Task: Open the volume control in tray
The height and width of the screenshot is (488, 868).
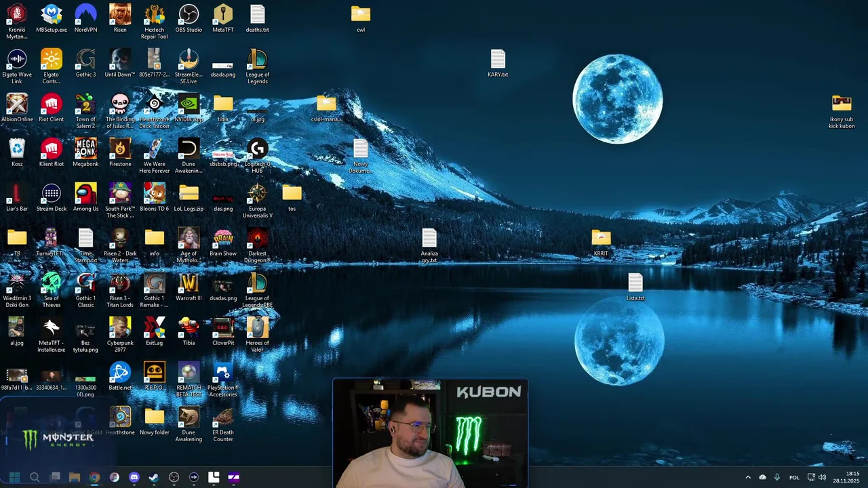Action: point(823,477)
